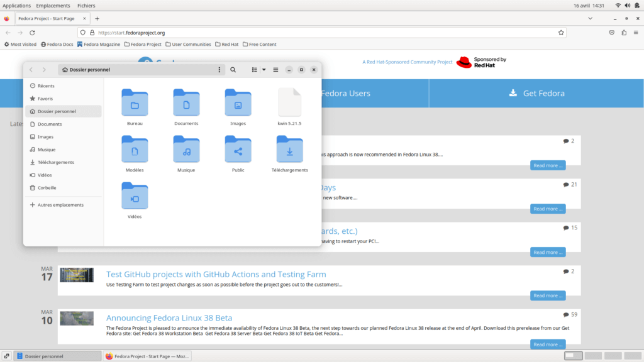Go forward in file manager
644x362 pixels.
pos(45,70)
